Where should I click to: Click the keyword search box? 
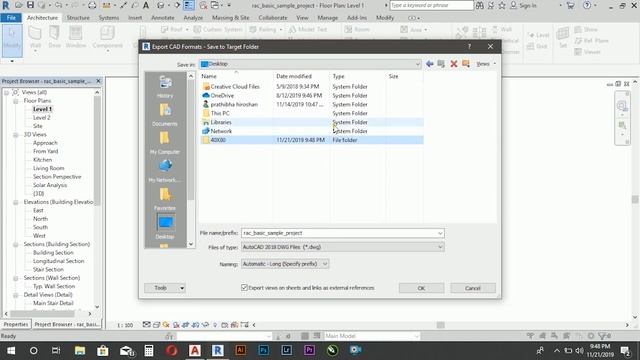point(431,6)
